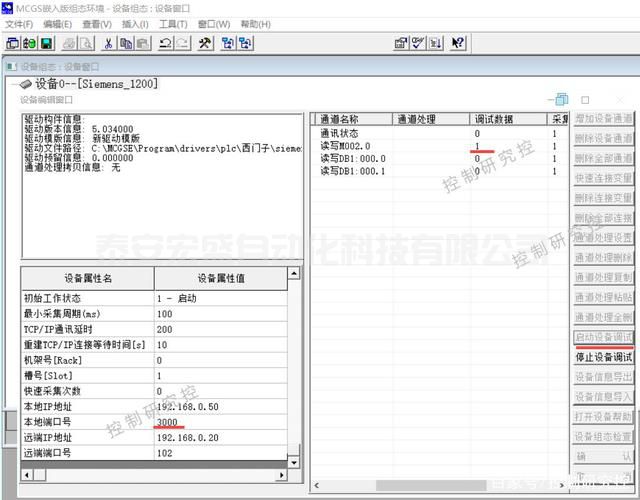The width and height of the screenshot is (640, 500).
Task: Open the 窗口(W) menu
Action: tap(213, 24)
